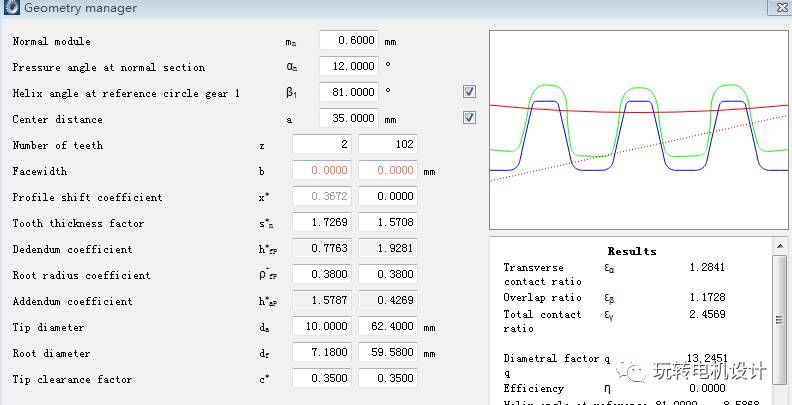792x405 pixels.
Task: Edit gear 2 tip clearance factor field
Action: pos(388,378)
